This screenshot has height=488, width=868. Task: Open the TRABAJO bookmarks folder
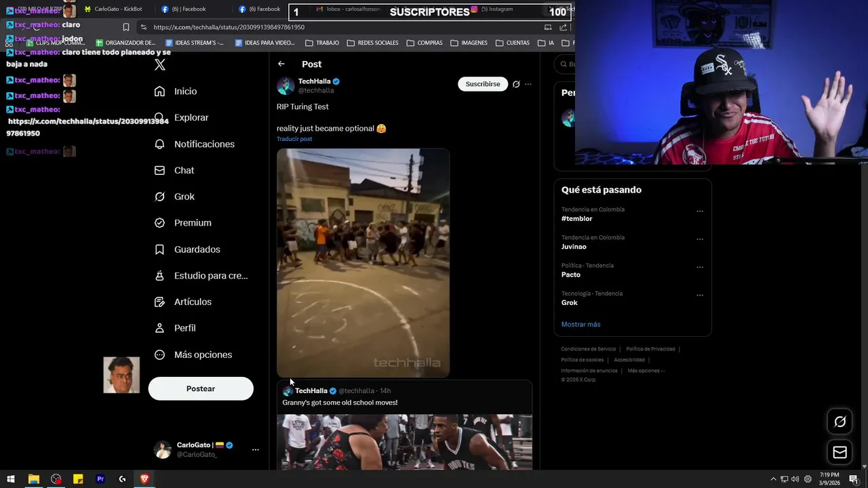[x=322, y=43]
